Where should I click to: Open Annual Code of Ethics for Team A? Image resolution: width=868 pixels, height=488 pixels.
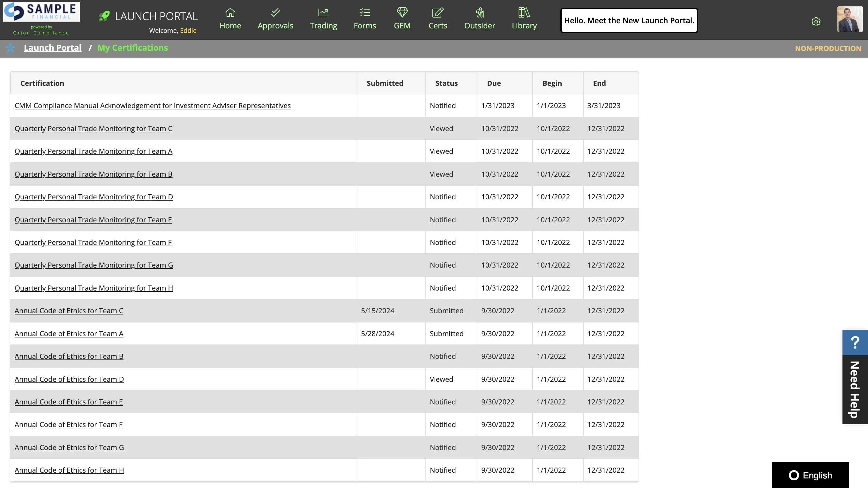(69, 334)
